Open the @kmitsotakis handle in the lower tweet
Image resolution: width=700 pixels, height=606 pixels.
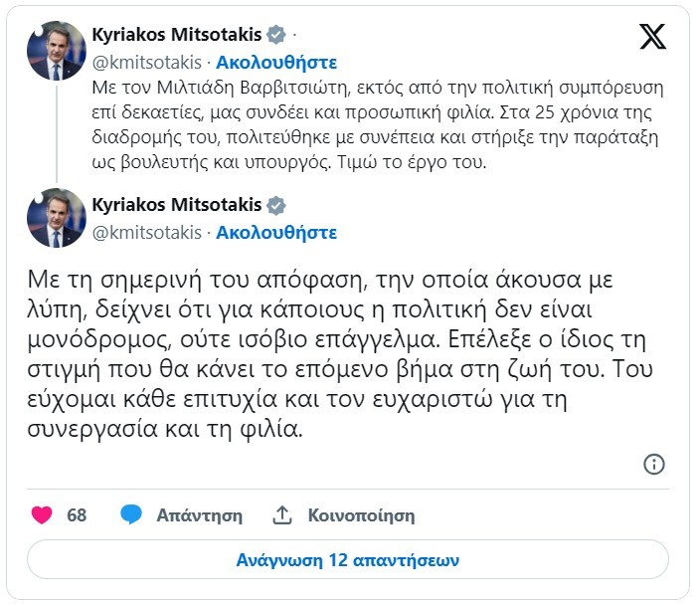(144, 233)
